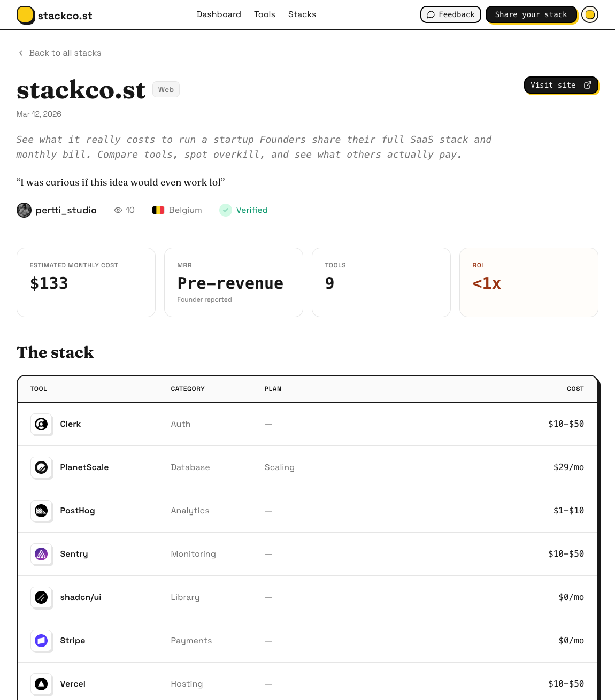615x700 pixels.
Task: Click the speech bubble icon in Feedback
Action: 430,14
